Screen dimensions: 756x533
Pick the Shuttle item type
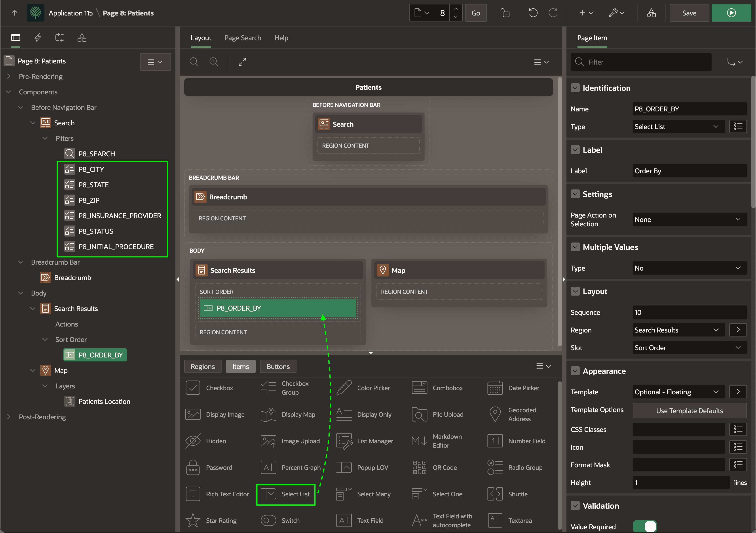(507, 494)
